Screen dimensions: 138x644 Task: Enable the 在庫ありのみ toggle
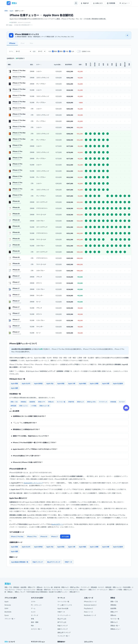point(79,51)
